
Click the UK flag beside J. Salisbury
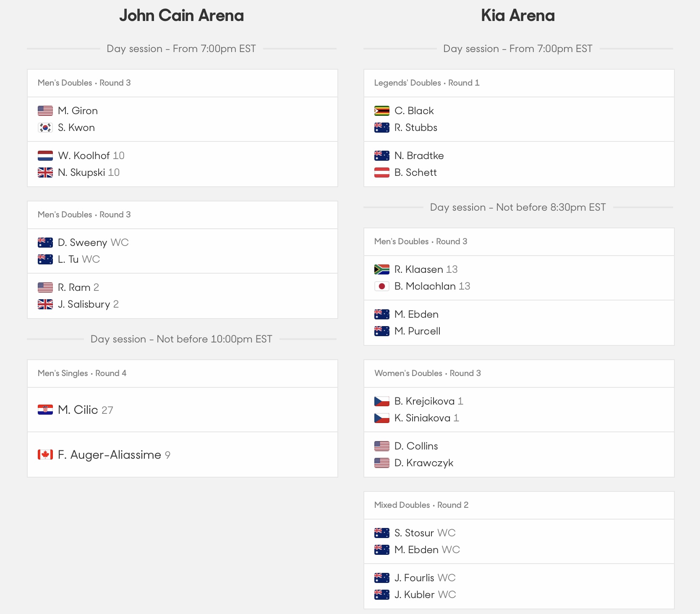(45, 304)
